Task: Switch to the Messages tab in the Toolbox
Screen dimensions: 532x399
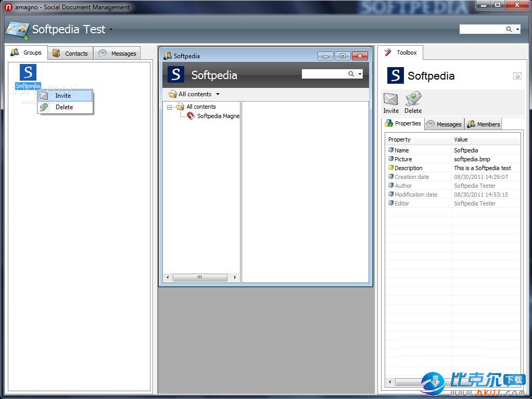Action: [444, 124]
